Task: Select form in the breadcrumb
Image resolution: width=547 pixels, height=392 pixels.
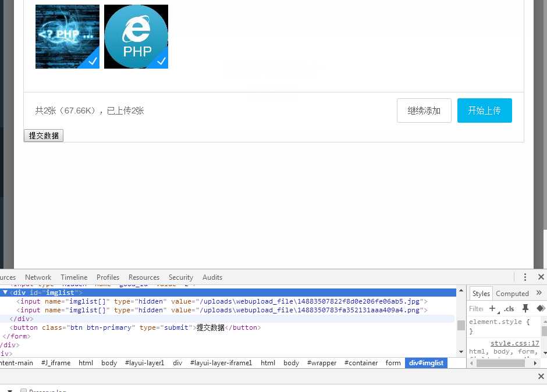Action: [x=393, y=363]
